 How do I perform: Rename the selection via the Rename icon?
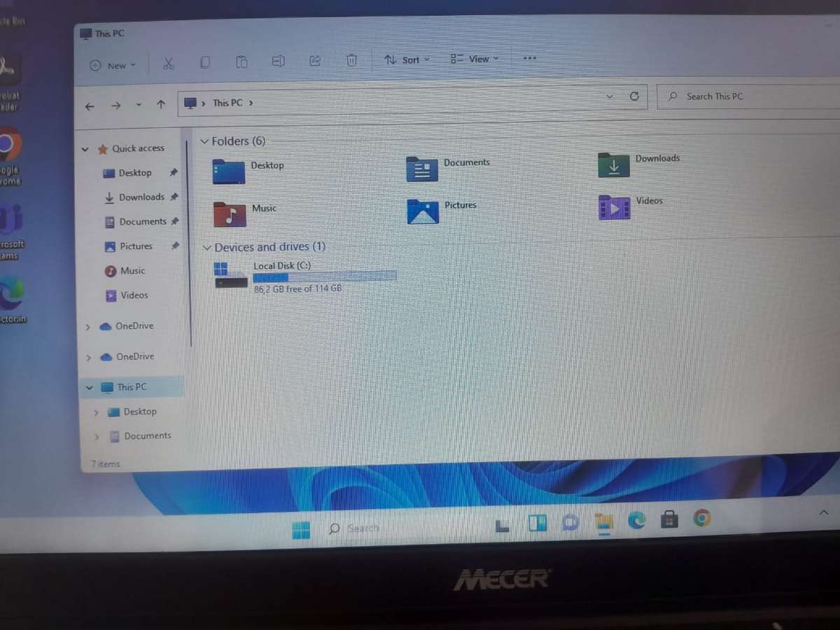pyautogui.click(x=279, y=62)
